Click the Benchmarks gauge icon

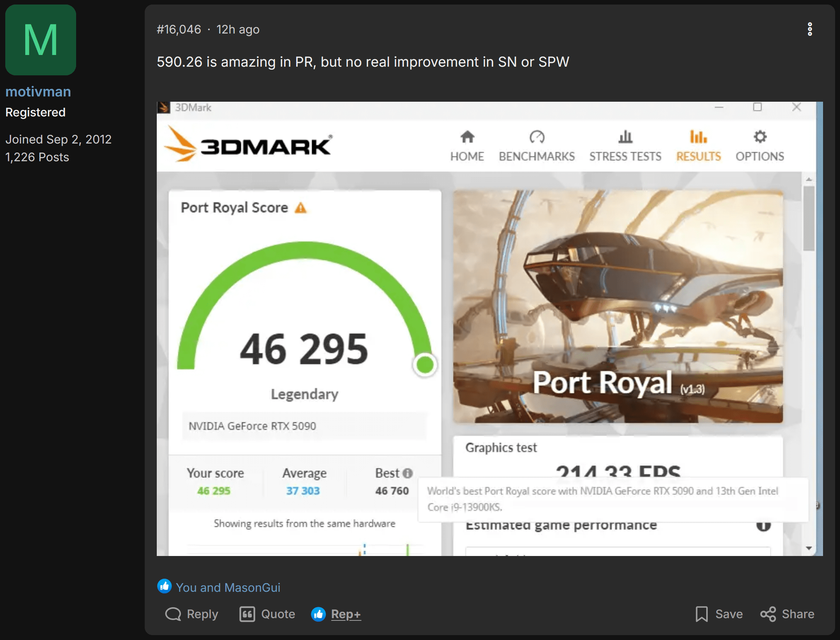coord(537,137)
